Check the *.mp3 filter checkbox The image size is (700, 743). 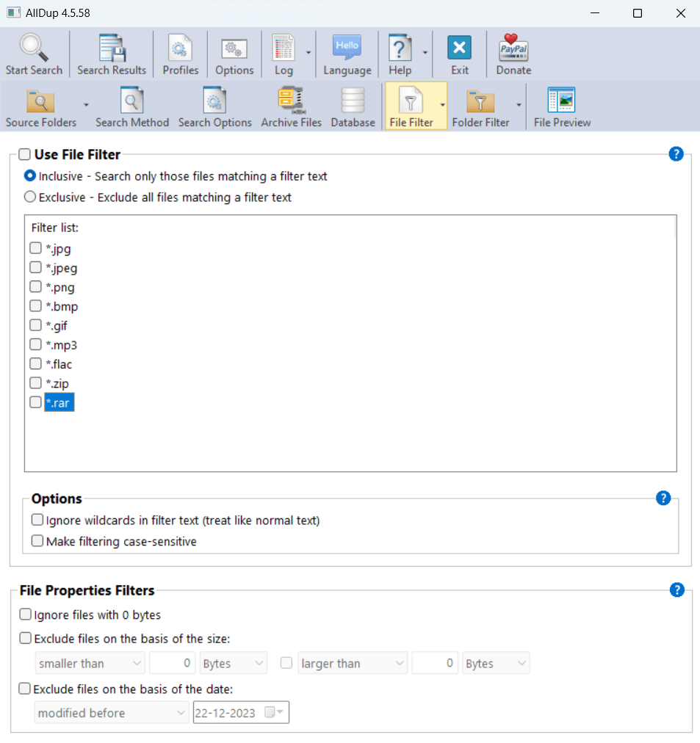(35, 344)
